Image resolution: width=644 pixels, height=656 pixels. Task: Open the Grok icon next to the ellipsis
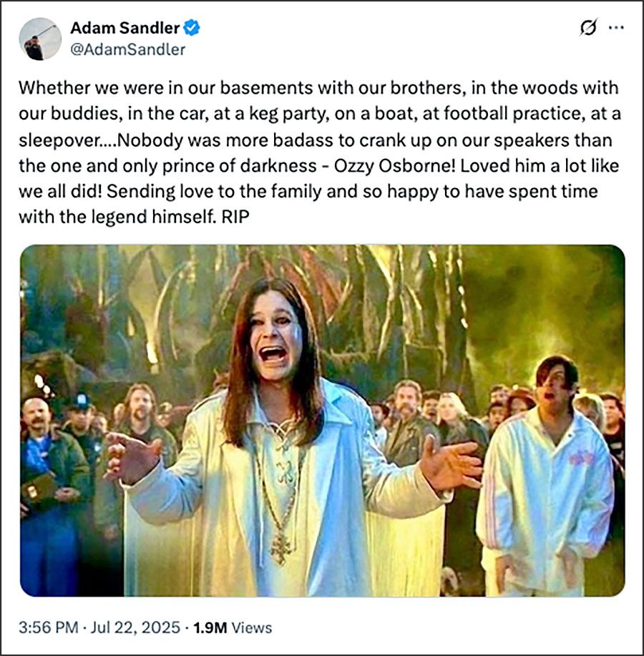pyautogui.click(x=587, y=28)
